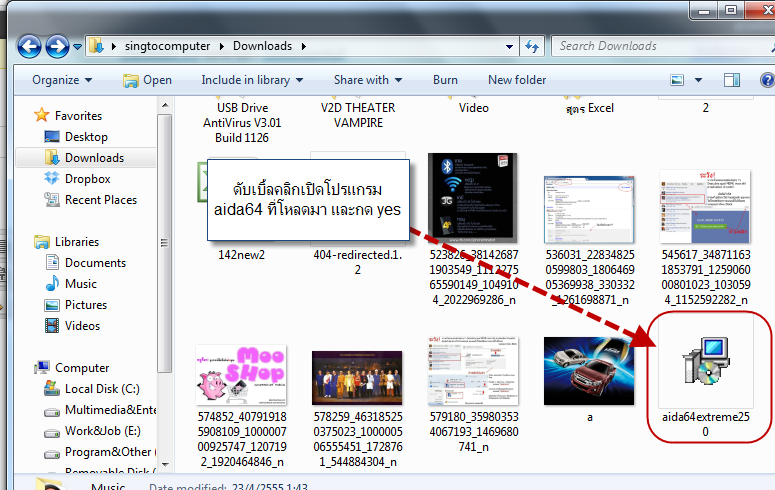This screenshot has width=775, height=490.
Task: Click the refresh button beside address bar
Action: tap(532, 46)
